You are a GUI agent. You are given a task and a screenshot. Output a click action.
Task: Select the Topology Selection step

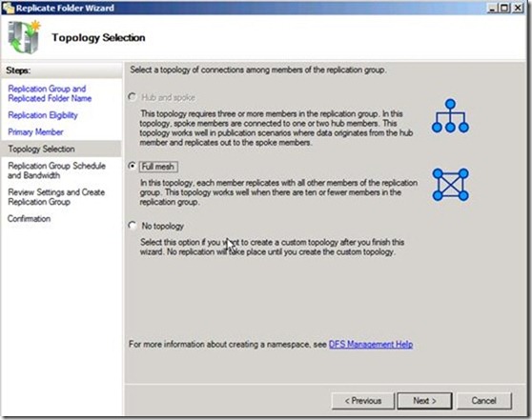[61, 149]
